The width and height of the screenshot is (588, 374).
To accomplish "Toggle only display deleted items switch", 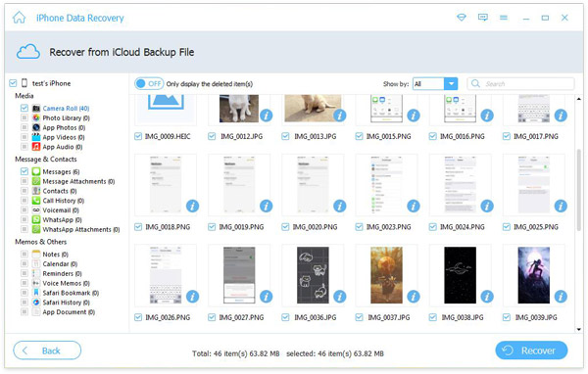I will (x=149, y=83).
